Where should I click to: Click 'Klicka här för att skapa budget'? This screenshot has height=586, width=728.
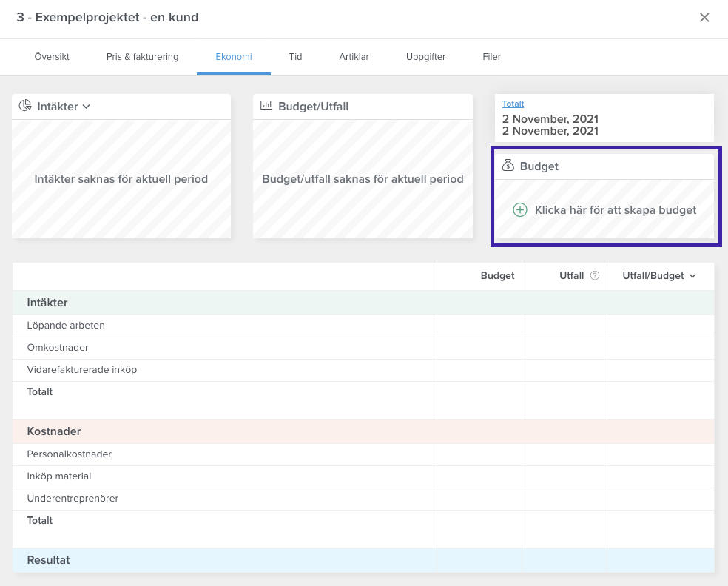tap(616, 210)
